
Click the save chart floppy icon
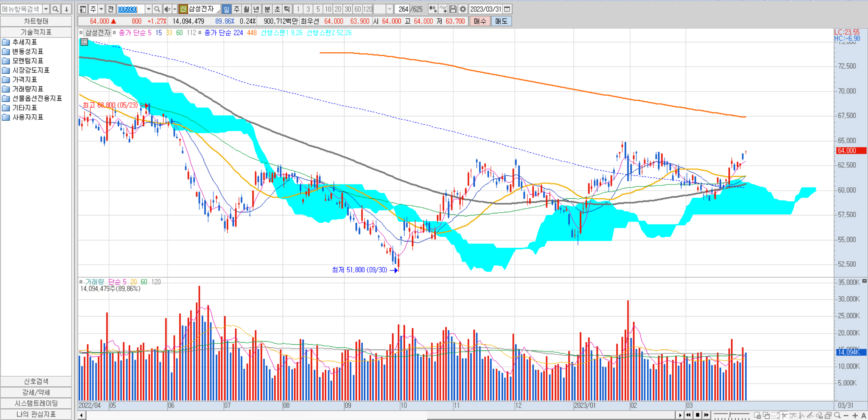(453, 9)
